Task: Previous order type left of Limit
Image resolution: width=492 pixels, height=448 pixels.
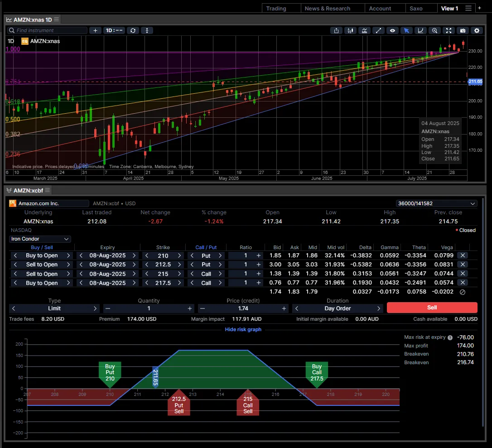Action: [x=14, y=308]
